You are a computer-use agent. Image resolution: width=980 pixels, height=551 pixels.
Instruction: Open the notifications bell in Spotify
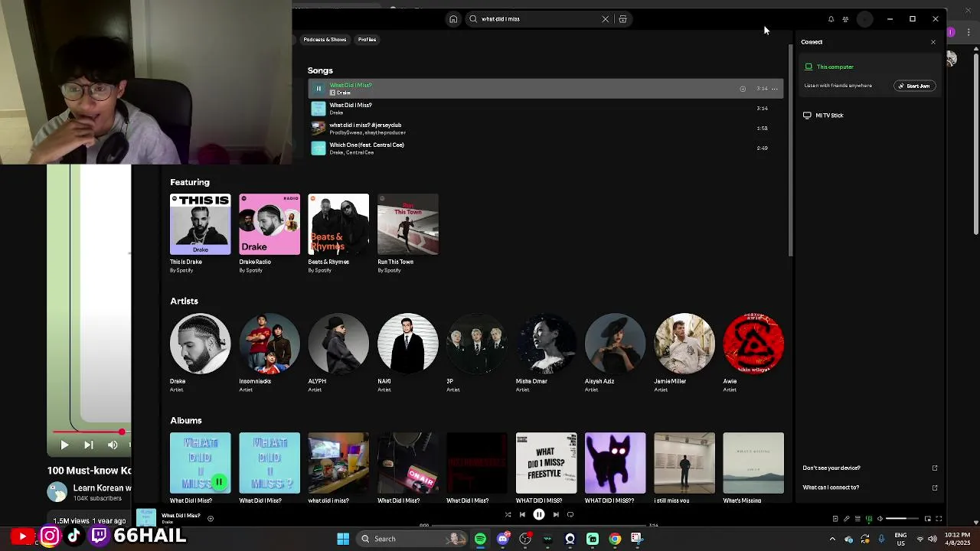[831, 19]
